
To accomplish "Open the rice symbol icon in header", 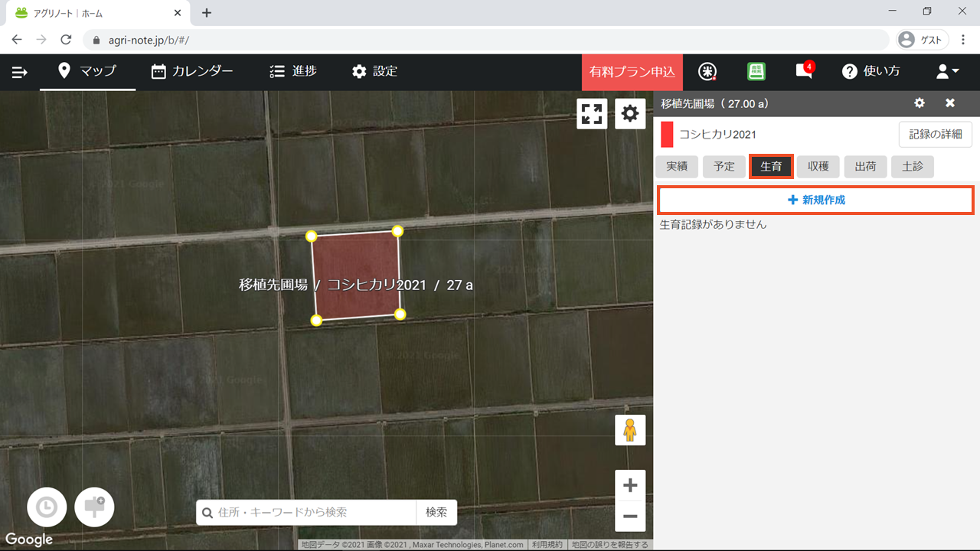I will point(707,71).
